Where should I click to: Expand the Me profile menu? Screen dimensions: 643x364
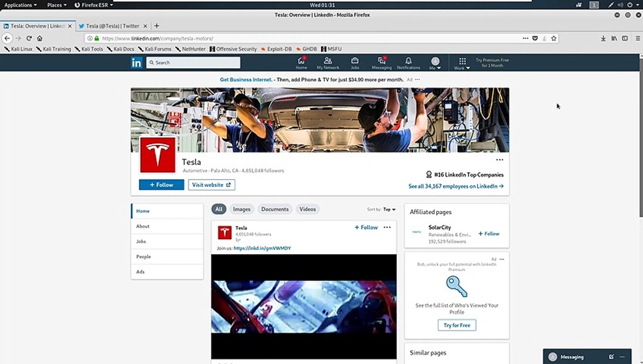[x=435, y=63]
